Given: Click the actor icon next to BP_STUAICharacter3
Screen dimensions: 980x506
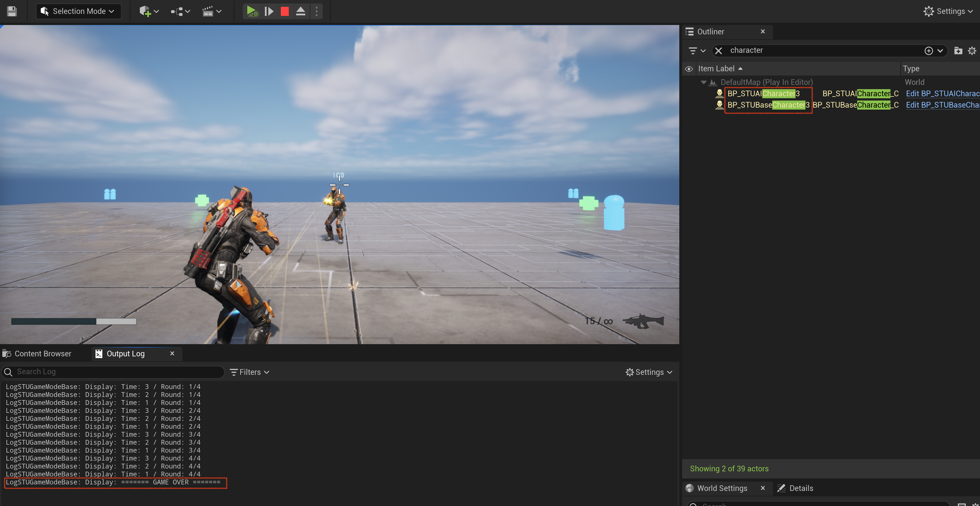Looking at the screenshot, I should [719, 93].
